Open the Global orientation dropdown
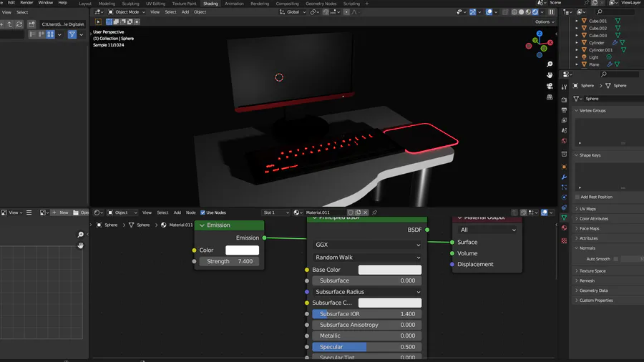This screenshot has width=644, height=362. point(293,12)
